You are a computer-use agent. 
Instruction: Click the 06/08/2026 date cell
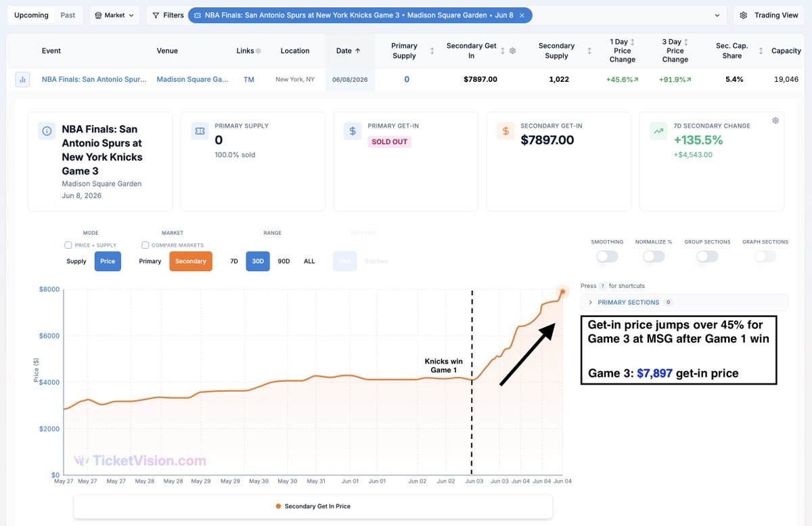pyautogui.click(x=350, y=79)
